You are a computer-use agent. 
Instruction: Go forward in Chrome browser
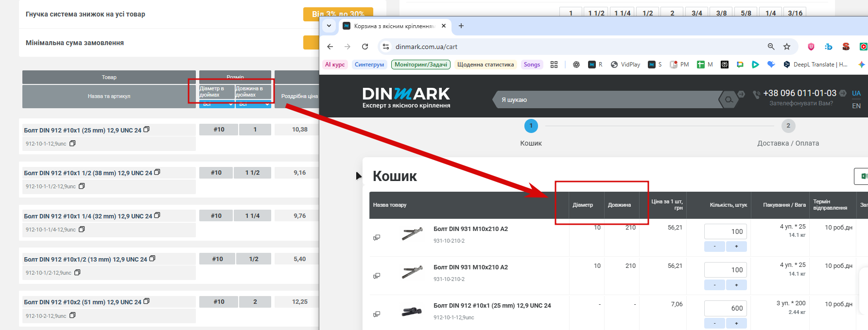[347, 47]
